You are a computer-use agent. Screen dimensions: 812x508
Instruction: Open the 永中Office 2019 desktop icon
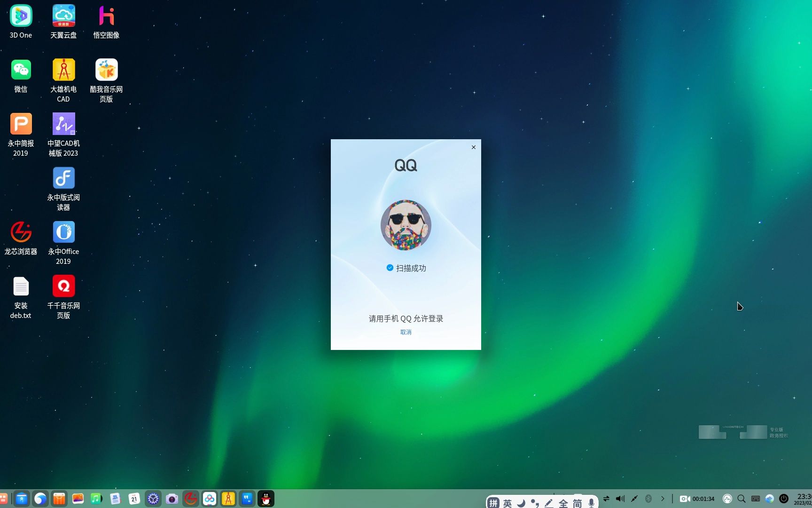[x=63, y=242]
